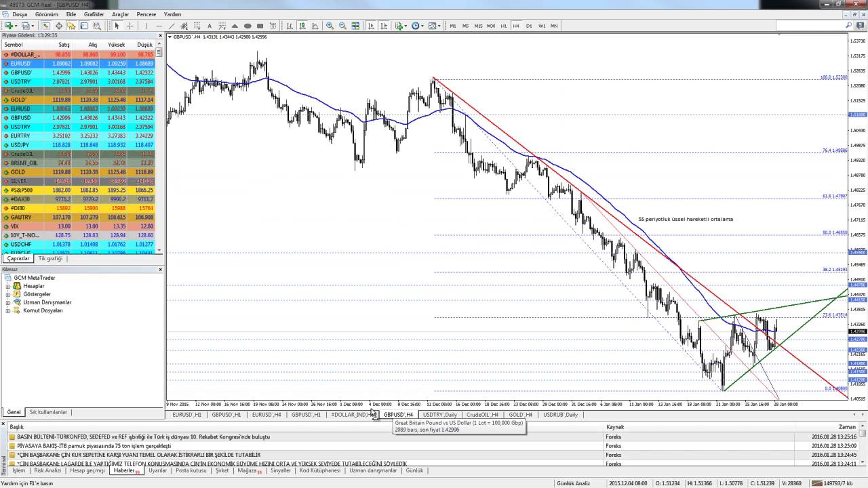Image resolution: width=868 pixels, height=488 pixels.
Task: Switch timeframe to D1
Action: click(529, 26)
